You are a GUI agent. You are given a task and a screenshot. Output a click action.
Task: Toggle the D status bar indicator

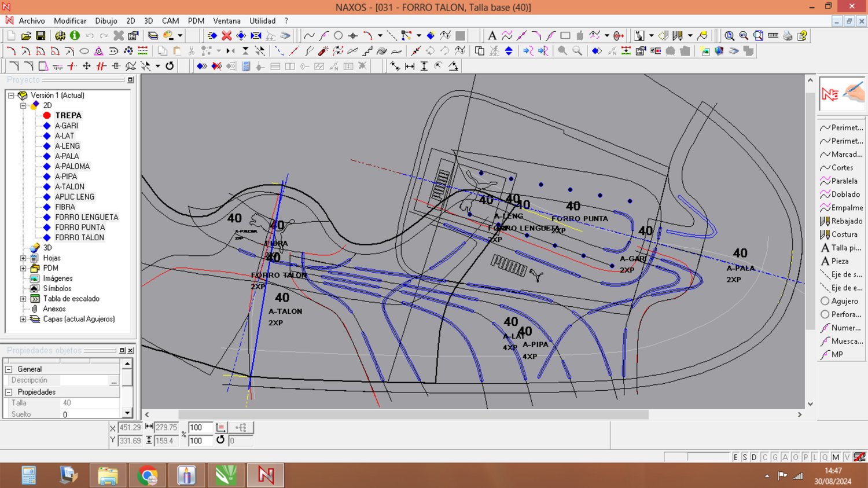coord(754,457)
